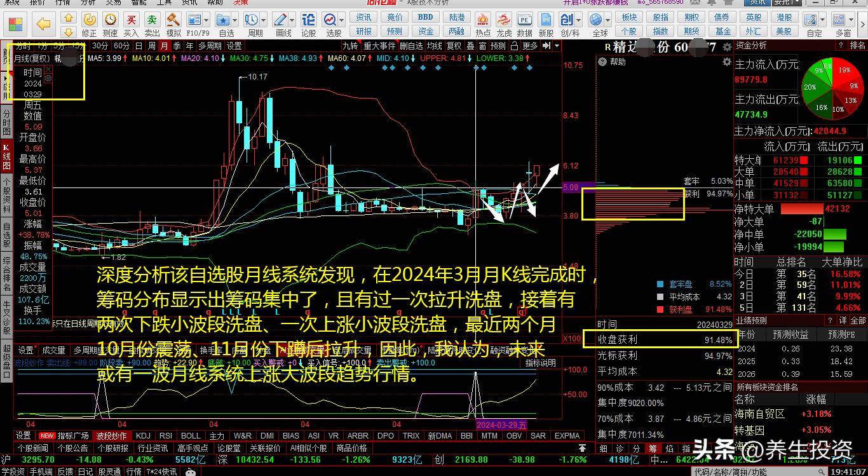Click the 周期 period clock icon
Screen dimensions: 868x476
tap(252, 20)
